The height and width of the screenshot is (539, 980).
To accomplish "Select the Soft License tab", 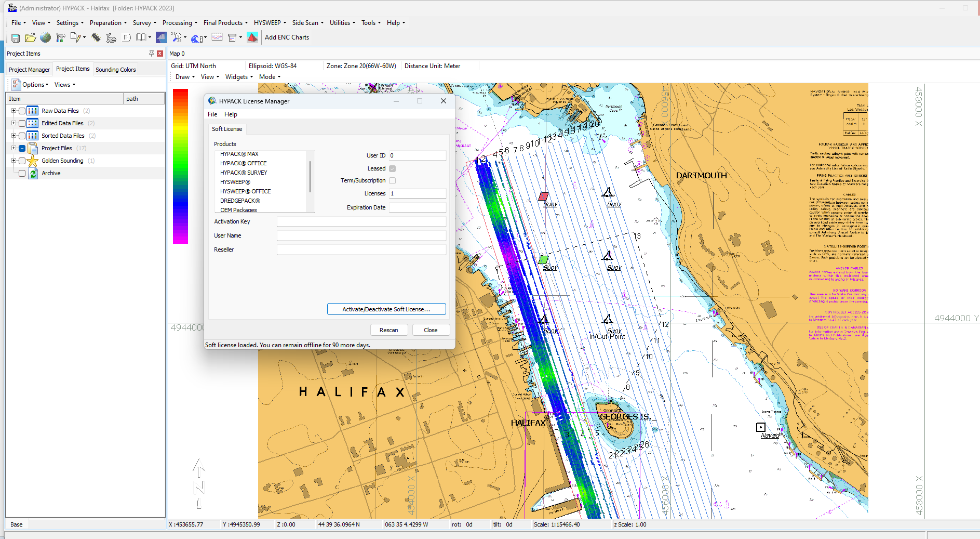I will [227, 129].
